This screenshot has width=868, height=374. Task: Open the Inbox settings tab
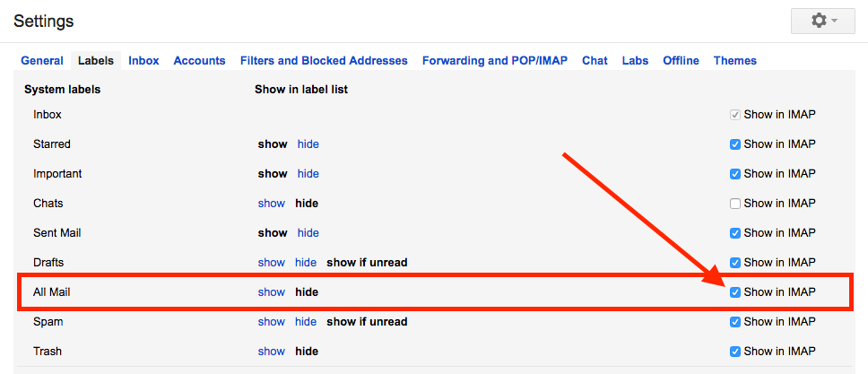(x=143, y=61)
